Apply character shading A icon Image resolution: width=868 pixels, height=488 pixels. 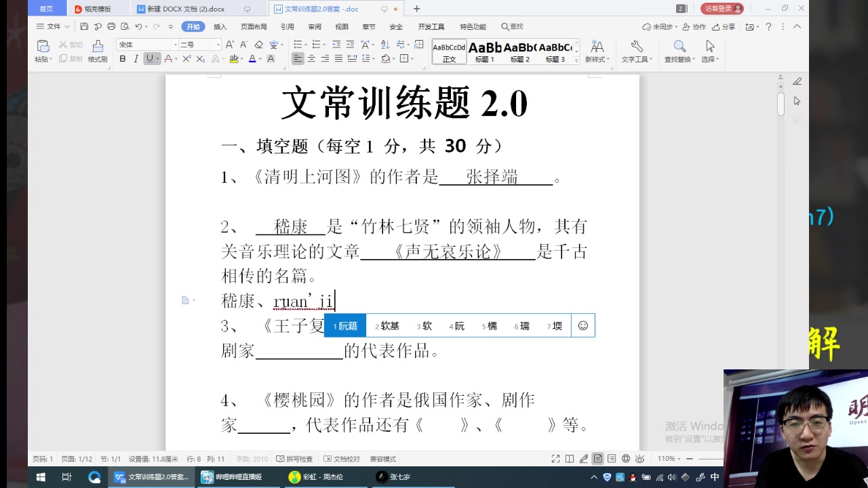point(271,59)
